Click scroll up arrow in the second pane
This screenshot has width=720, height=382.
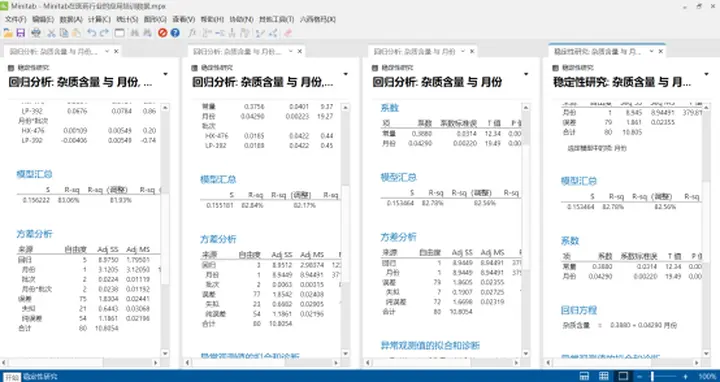tap(346, 107)
